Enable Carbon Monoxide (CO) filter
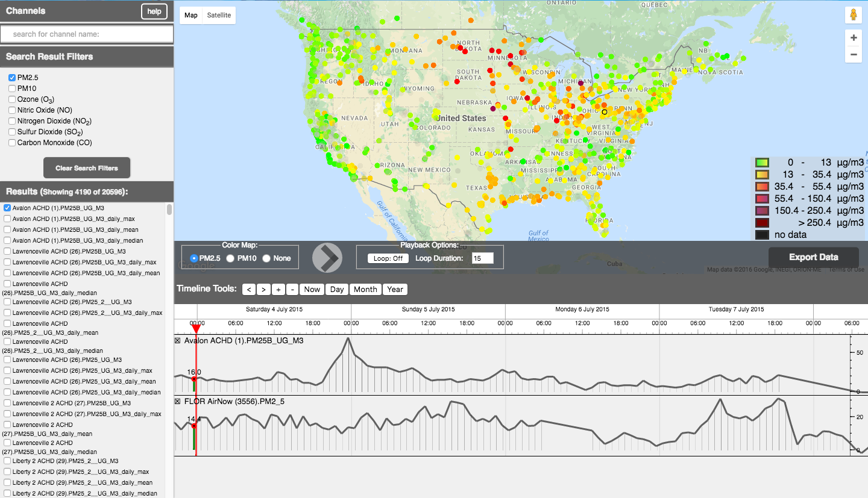The image size is (868, 498). point(12,143)
